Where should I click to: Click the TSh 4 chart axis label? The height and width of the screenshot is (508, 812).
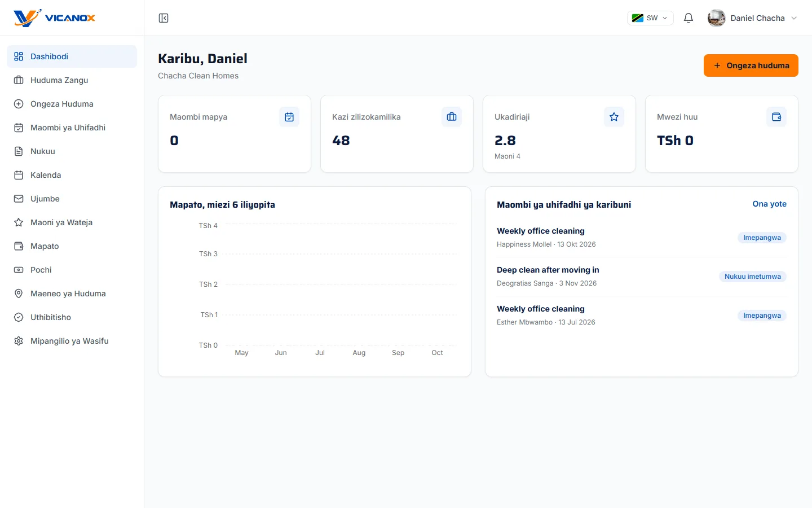(x=208, y=226)
